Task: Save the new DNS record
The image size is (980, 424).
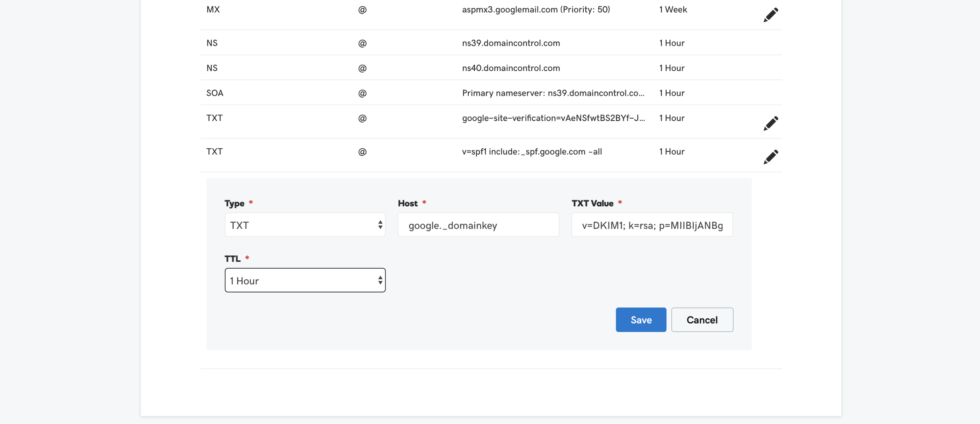Action: point(641,320)
